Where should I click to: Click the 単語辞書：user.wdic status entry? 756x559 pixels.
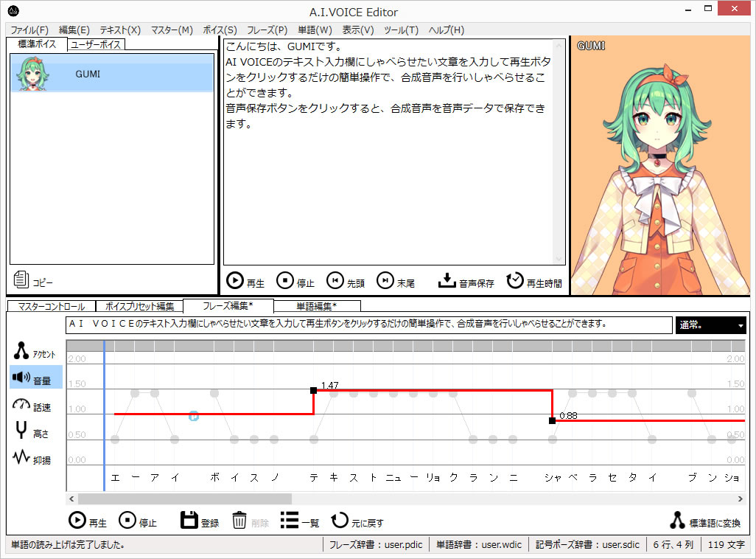click(479, 544)
